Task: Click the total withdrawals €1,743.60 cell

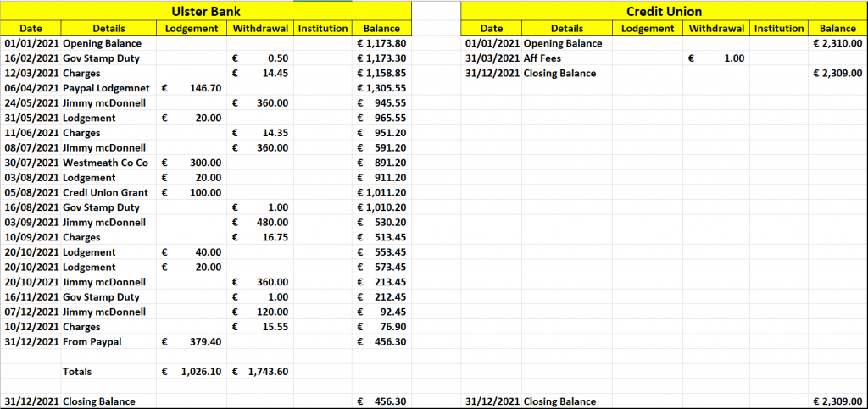Action: click(x=261, y=371)
